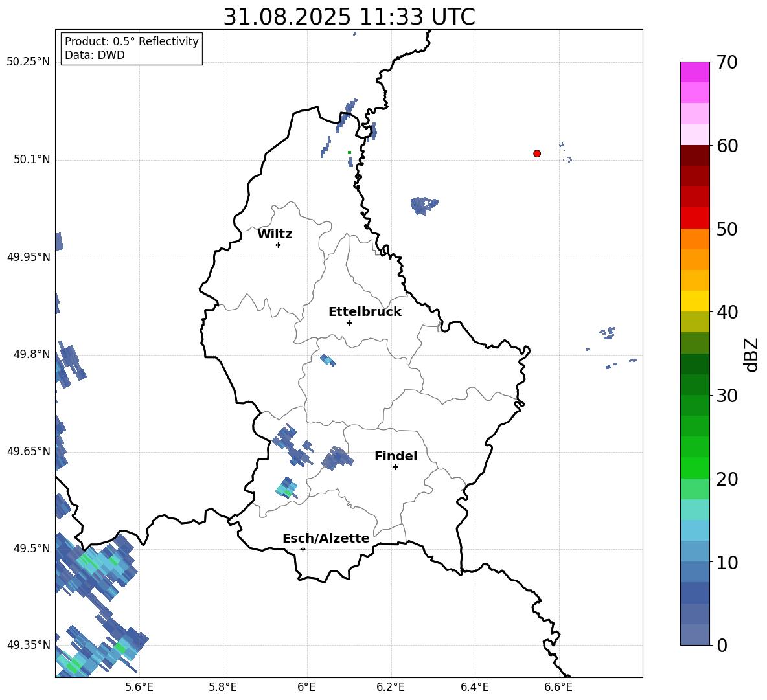Screen dimensions: 767x700
Task: Click the 6°E longitude label
Action: pyautogui.click(x=306, y=687)
